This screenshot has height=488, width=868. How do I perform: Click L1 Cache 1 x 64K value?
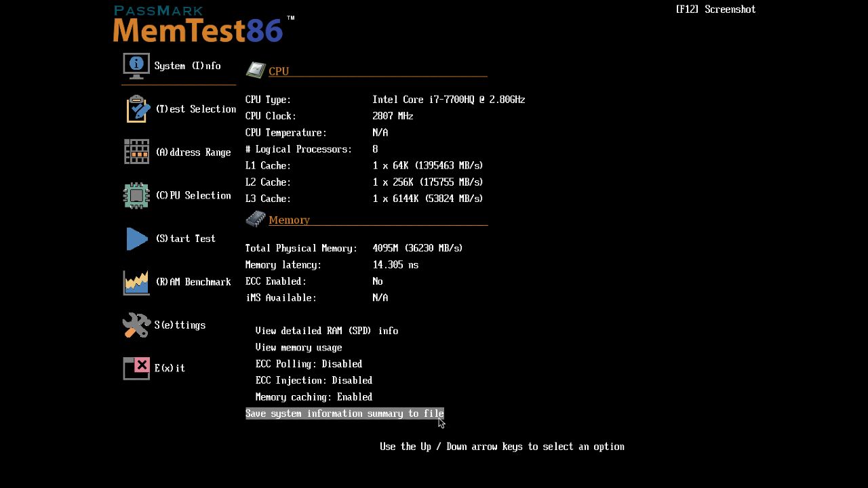click(x=428, y=165)
